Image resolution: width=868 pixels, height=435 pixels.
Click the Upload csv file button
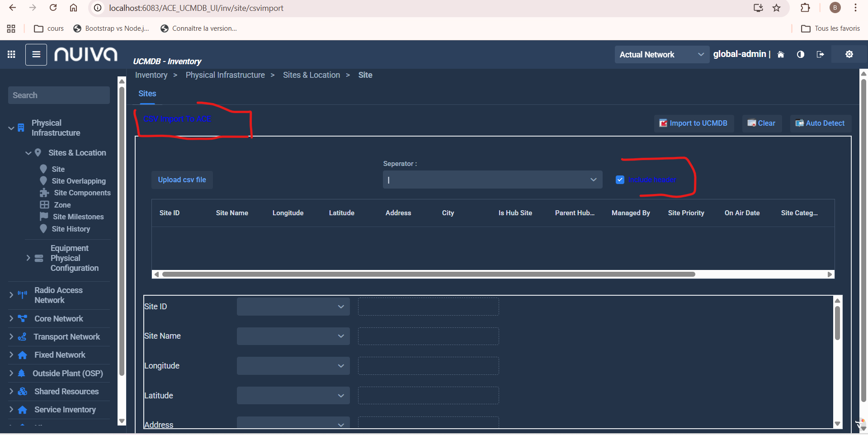click(x=182, y=180)
